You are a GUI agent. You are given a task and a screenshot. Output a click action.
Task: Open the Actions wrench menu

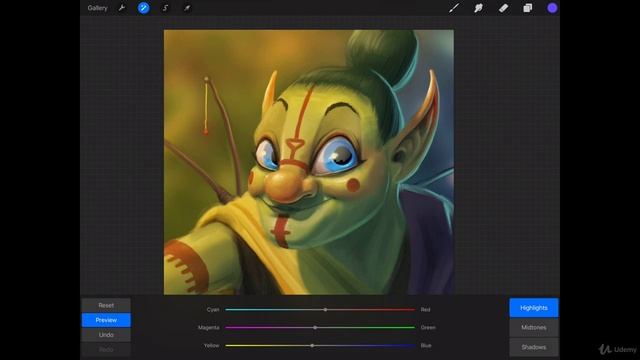tap(122, 8)
